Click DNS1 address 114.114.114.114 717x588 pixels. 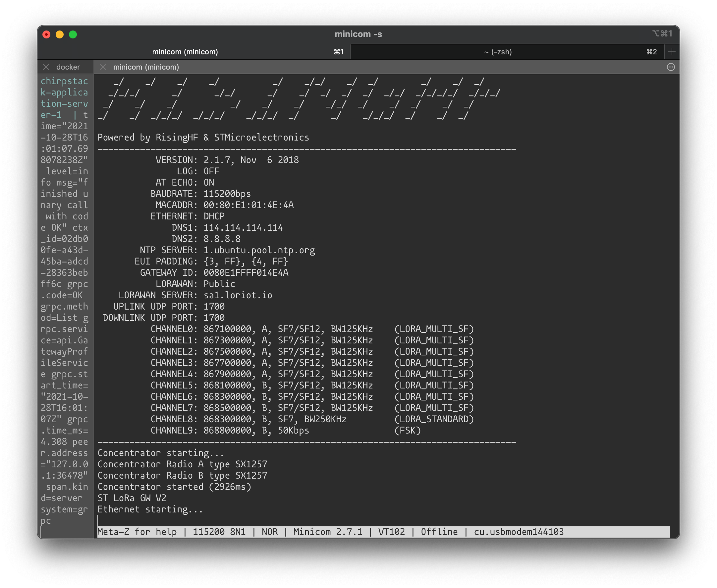click(243, 228)
